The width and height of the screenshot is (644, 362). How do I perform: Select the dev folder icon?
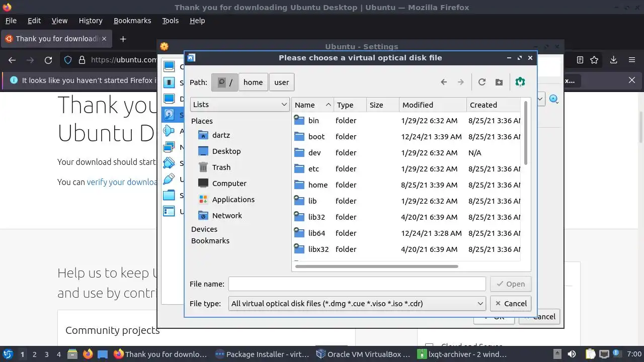point(299,152)
